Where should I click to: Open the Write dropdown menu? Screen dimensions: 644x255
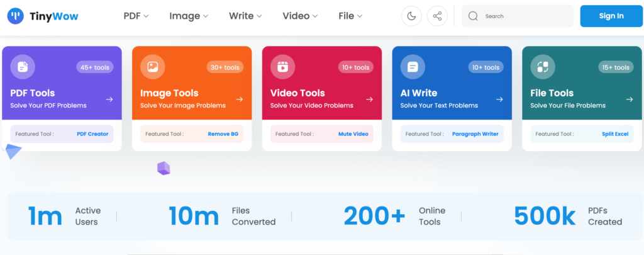[245, 16]
